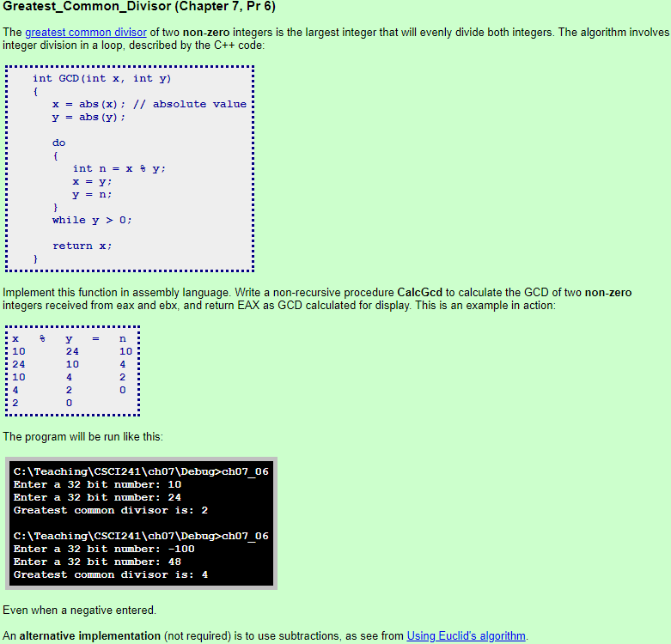Click the heading Greatest_Common_Divisor (Chapter 7, Pr 6)

(x=139, y=7)
